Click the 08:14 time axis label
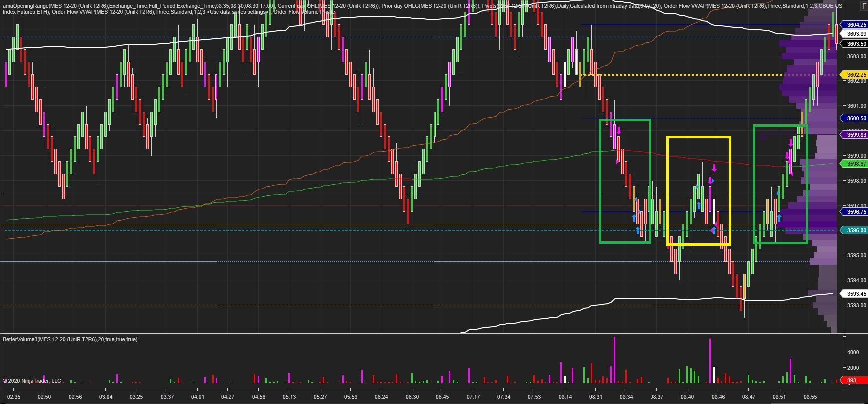This screenshot has width=868, height=404. (x=565, y=397)
